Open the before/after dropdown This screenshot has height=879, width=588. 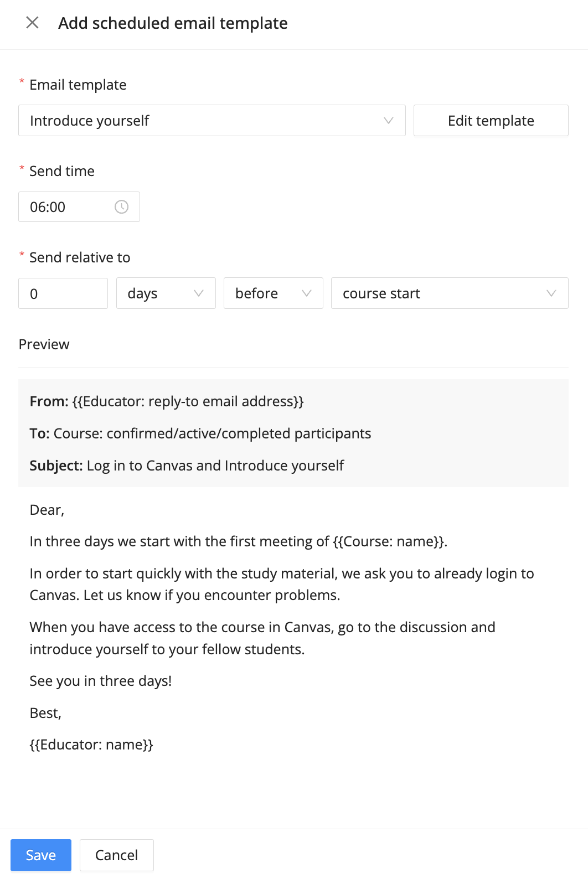pos(273,293)
